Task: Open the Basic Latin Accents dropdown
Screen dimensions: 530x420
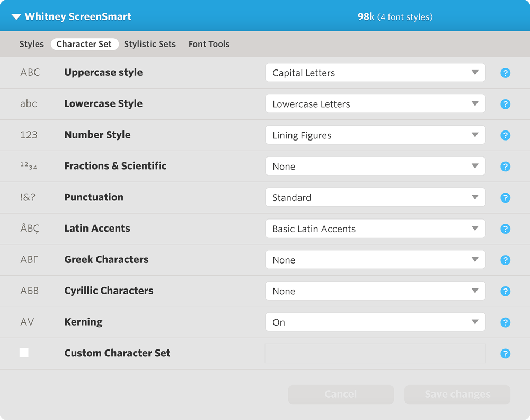Action: coord(375,229)
